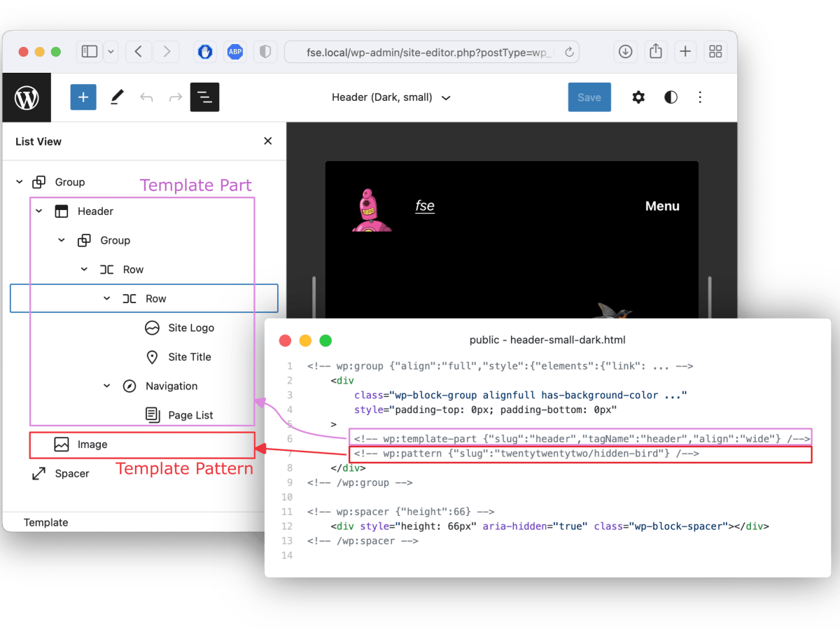Click the Undo arrow
The height and width of the screenshot is (630, 840).
(x=146, y=97)
